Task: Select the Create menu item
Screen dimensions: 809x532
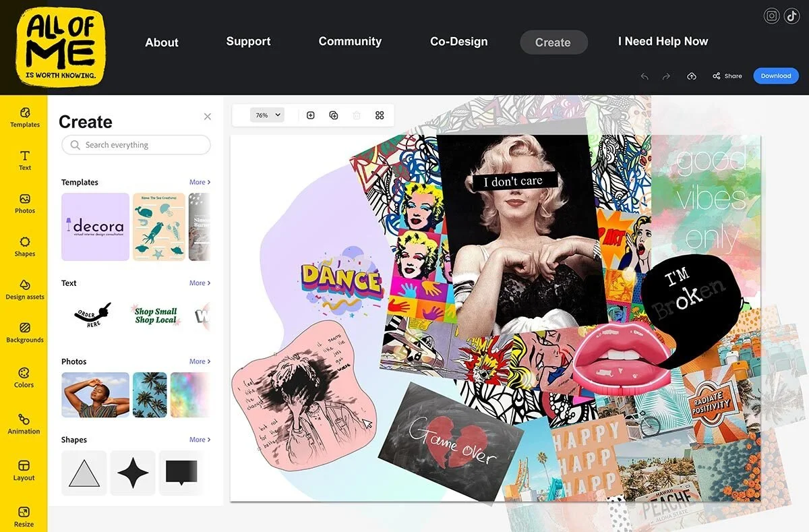Action: tap(553, 42)
